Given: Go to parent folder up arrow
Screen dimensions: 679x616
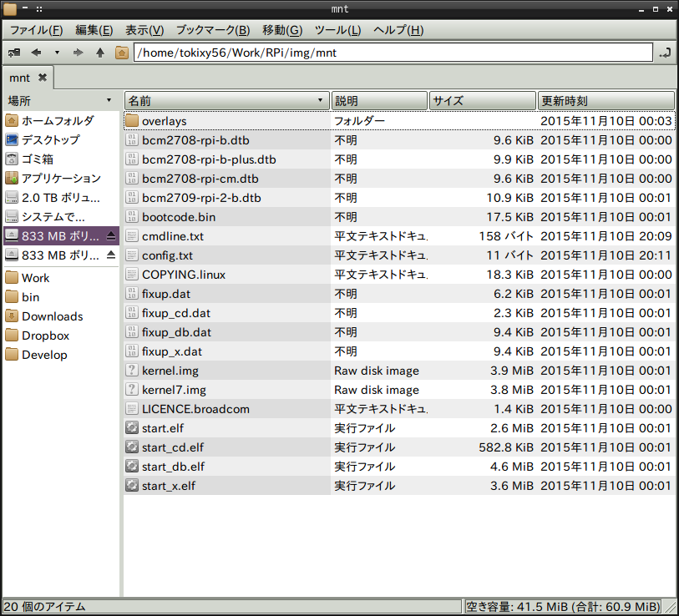Looking at the screenshot, I should 100,53.
